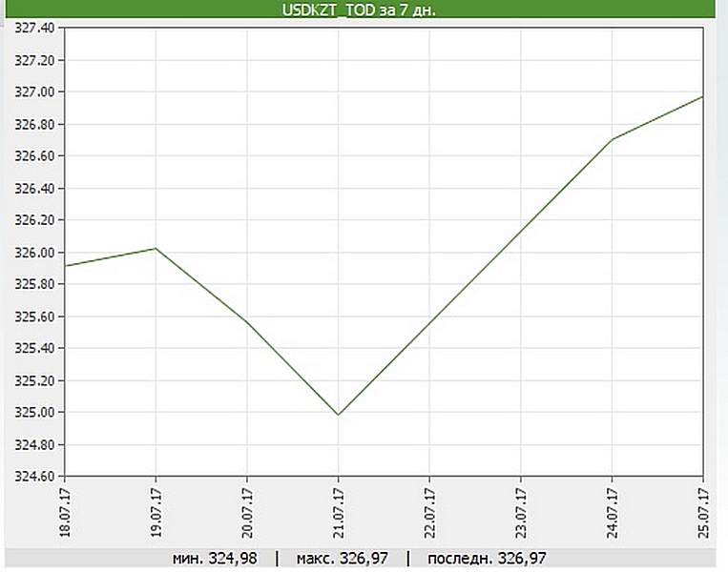Select the line's bend at 20.07.17

[x=247, y=322]
